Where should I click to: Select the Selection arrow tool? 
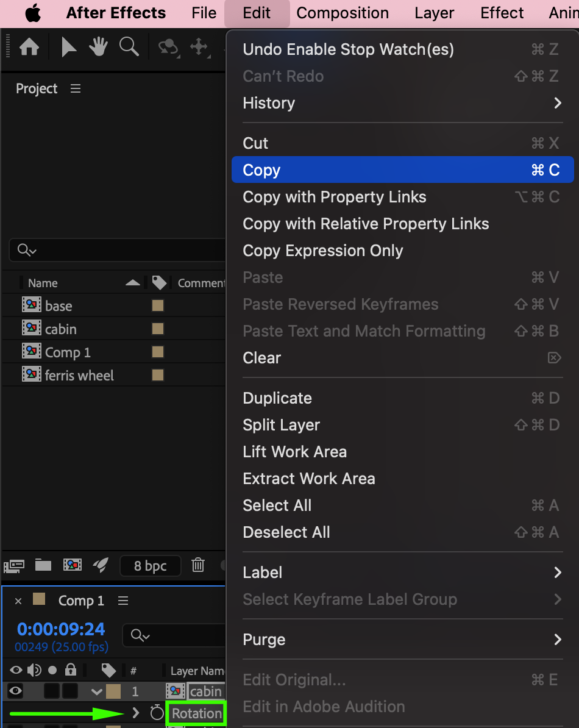(x=69, y=47)
